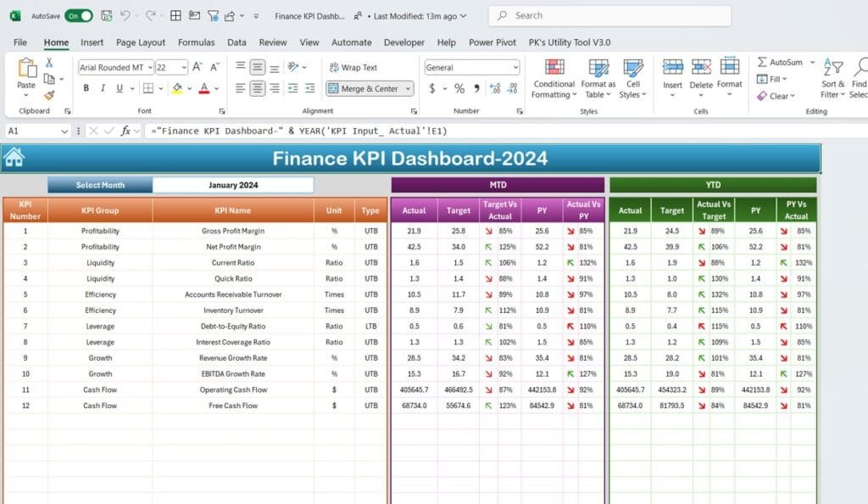The height and width of the screenshot is (504, 868).
Task: Open the Fill Color swatch dropdown
Action: (x=189, y=88)
